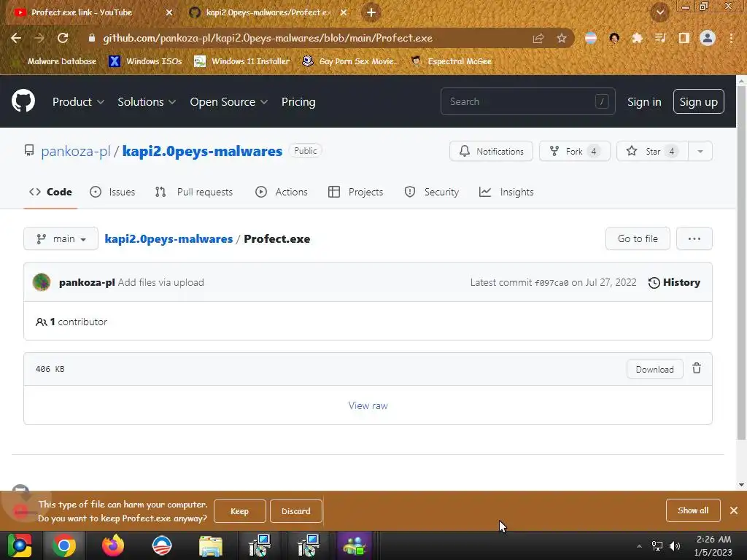Image resolution: width=747 pixels, height=560 pixels.
Task: Click the Sign in link
Action: (x=644, y=102)
